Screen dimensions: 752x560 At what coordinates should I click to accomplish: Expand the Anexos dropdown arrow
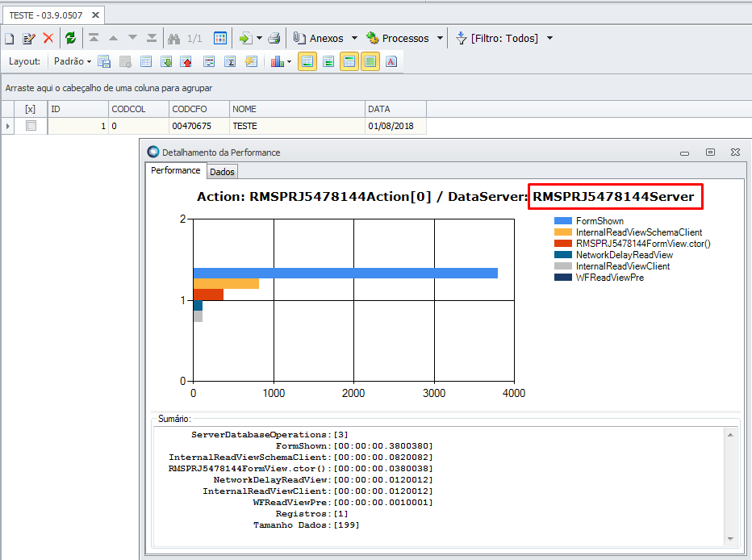[x=355, y=38]
